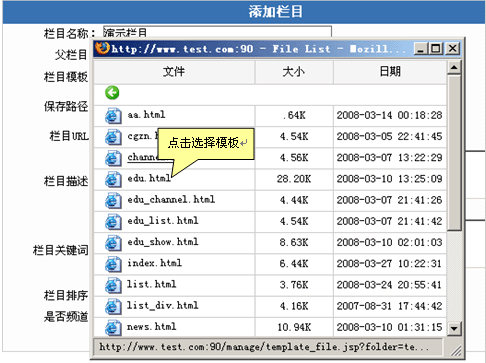The width and height of the screenshot is (486, 363).
Task: Minimize the File List popup window
Action: click(x=420, y=49)
